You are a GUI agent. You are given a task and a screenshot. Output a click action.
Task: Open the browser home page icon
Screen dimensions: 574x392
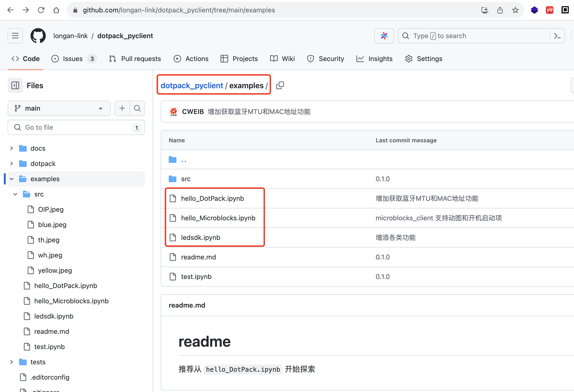[x=56, y=10]
